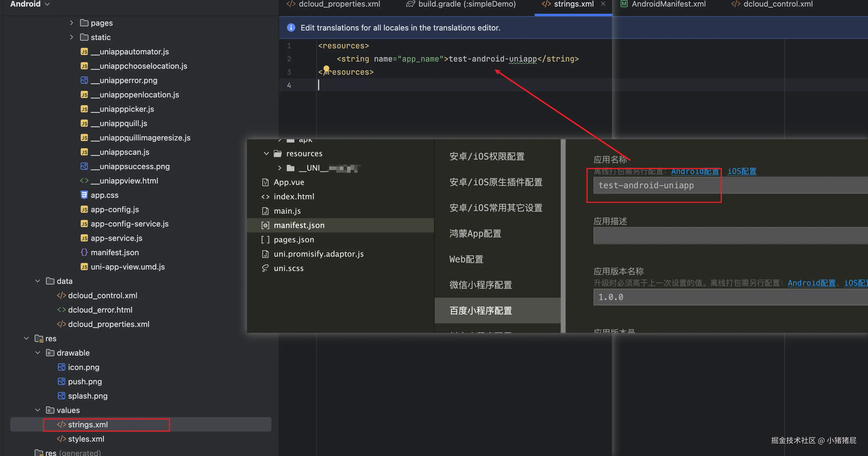The width and height of the screenshot is (868, 456).
Task: Click the JS icon of __uniappscan.js
Action: (x=84, y=152)
